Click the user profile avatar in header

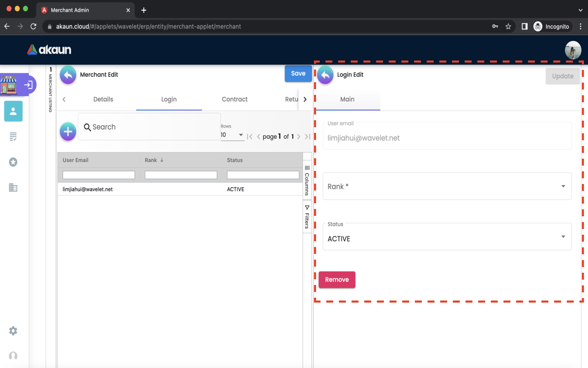[573, 50]
